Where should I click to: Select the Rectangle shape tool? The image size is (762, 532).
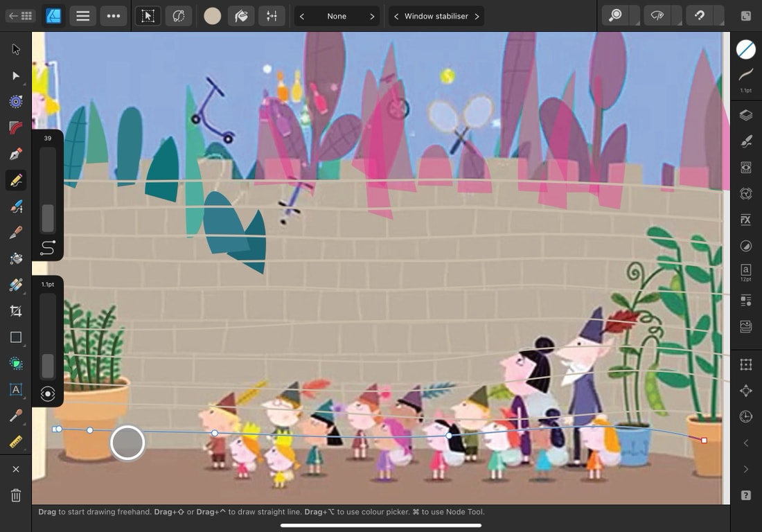tap(15, 337)
